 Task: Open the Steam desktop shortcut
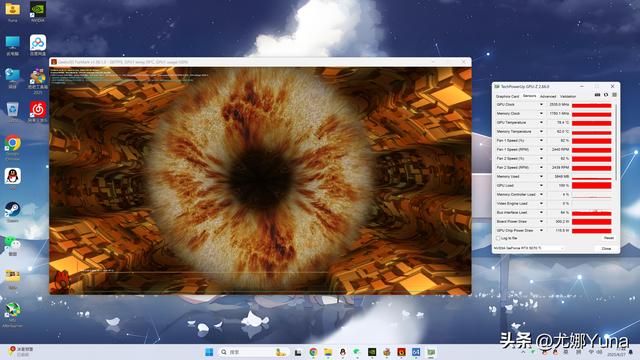[13, 212]
